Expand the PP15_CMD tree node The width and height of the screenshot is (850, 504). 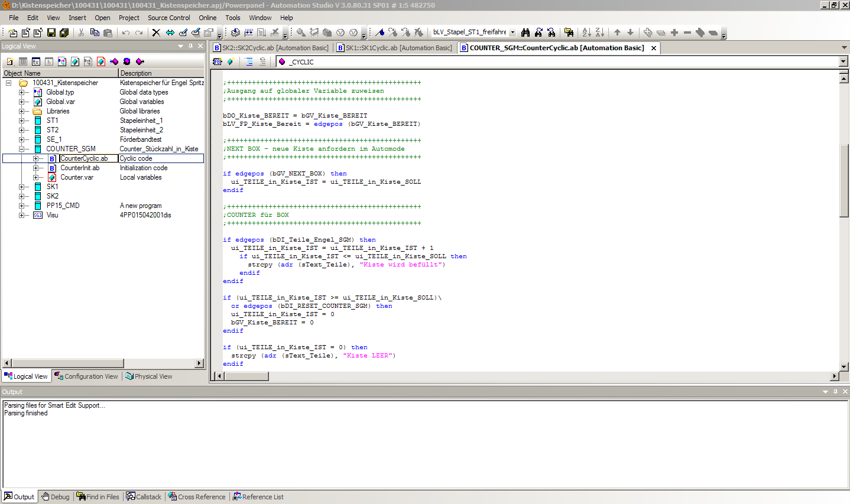point(22,206)
